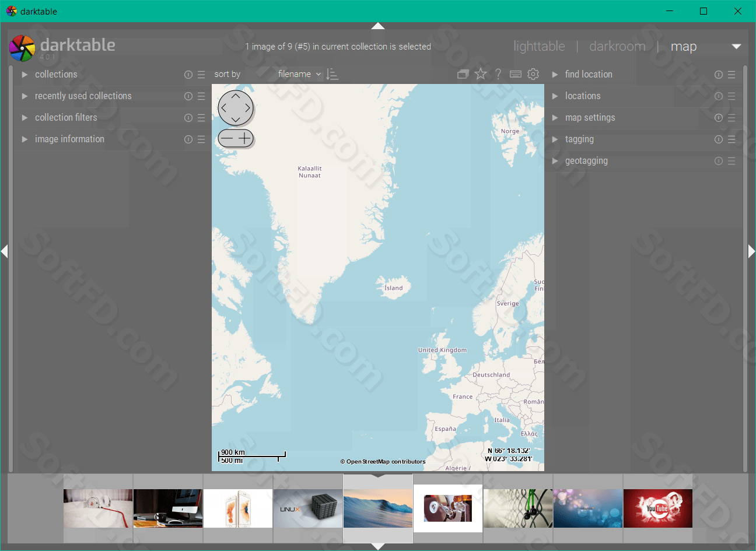Viewport: 756px width, 551px height.
Task: Open presets menu for geotagging module
Action: tap(731, 161)
